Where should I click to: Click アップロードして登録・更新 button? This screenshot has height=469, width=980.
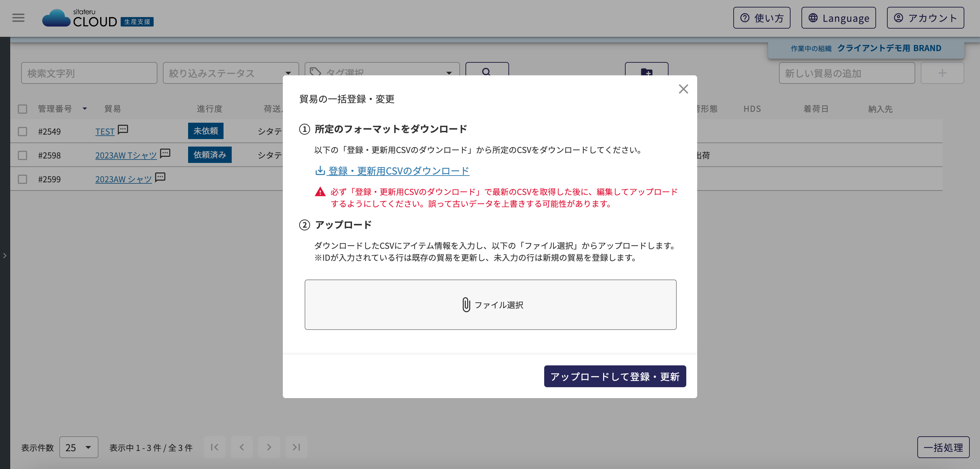pos(615,377)
